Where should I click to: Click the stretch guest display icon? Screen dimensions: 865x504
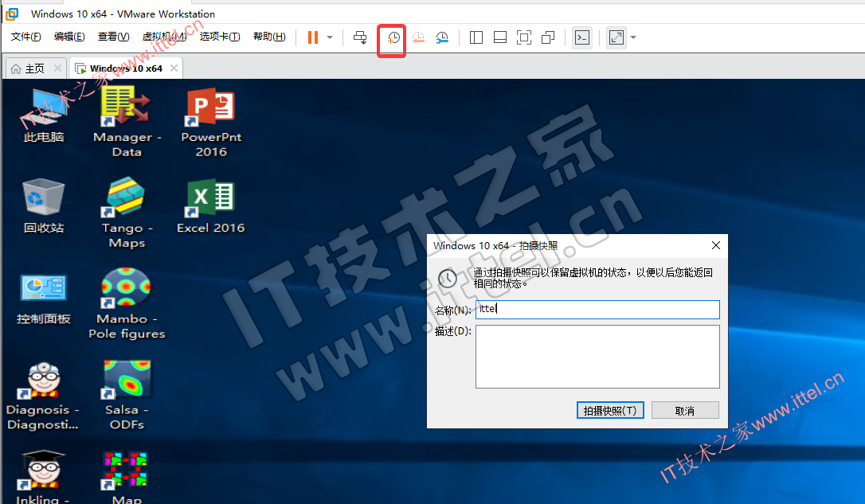point(616,37)
